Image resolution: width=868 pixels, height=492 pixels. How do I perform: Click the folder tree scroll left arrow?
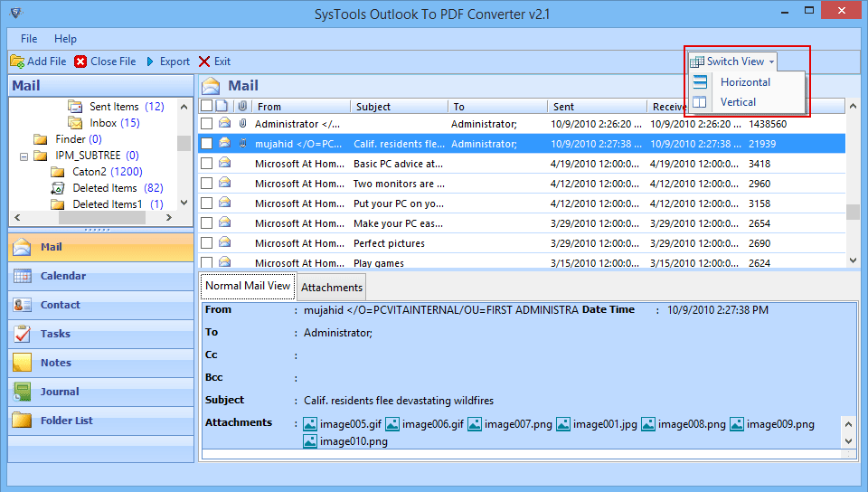[17, 217]
